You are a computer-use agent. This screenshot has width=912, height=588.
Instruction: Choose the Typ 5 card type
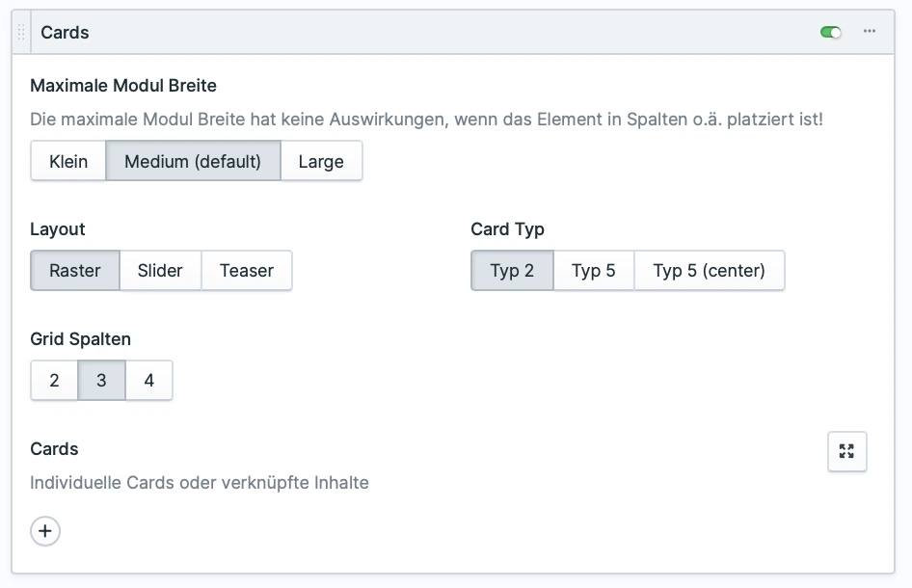coord(594,271)
